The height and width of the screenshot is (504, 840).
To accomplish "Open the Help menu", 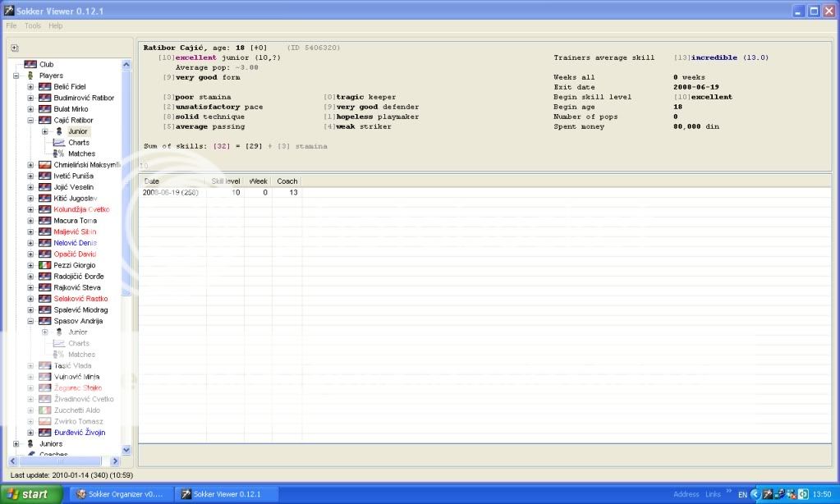I will (x=56, y=25).
